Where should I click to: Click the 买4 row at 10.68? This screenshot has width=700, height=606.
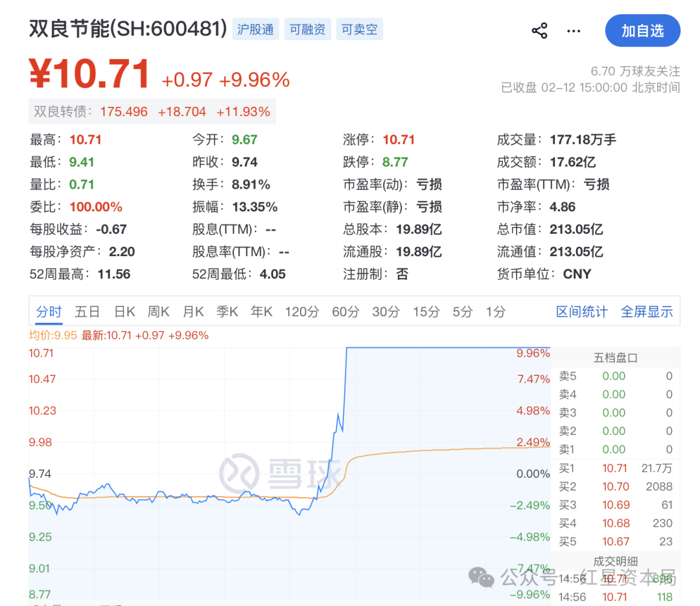tap(616, 523)
